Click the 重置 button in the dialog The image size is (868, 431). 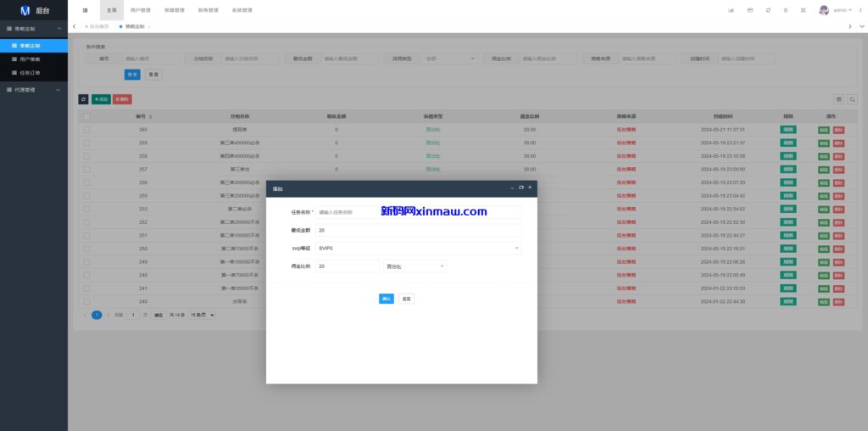point(406,299)
